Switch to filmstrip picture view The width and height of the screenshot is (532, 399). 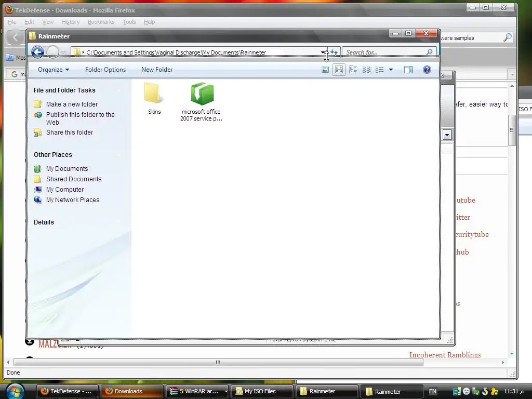pos(325,70)
